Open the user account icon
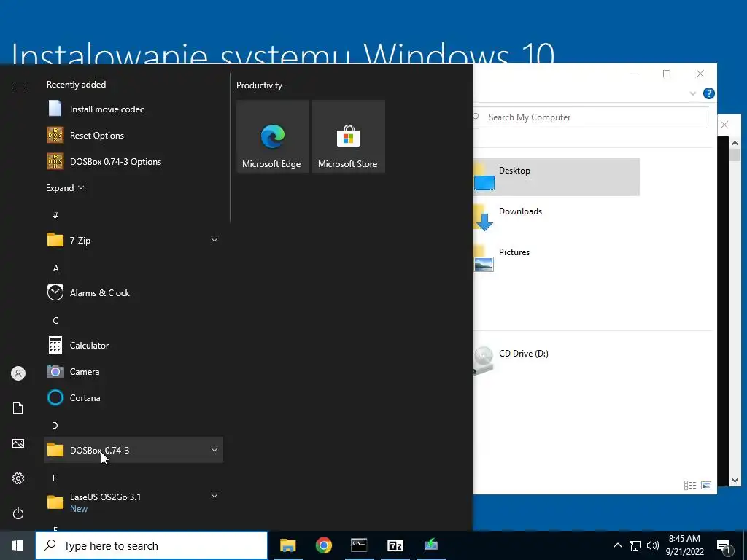Screen dimensions: 747x560 pyautogui.click(x=18, y=373)
